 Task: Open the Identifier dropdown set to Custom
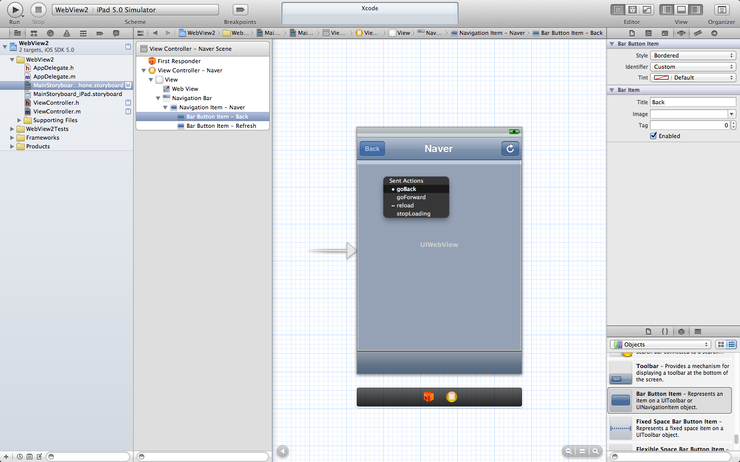tap(693, 67)
